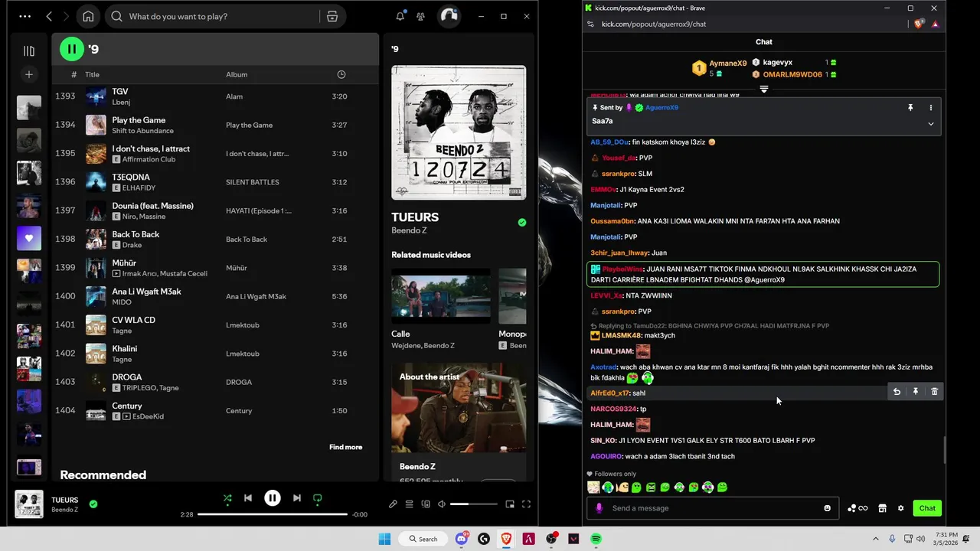Open Spotify profile avatar menu
This screenshot has width=980, height=551.
click(449, 16)
